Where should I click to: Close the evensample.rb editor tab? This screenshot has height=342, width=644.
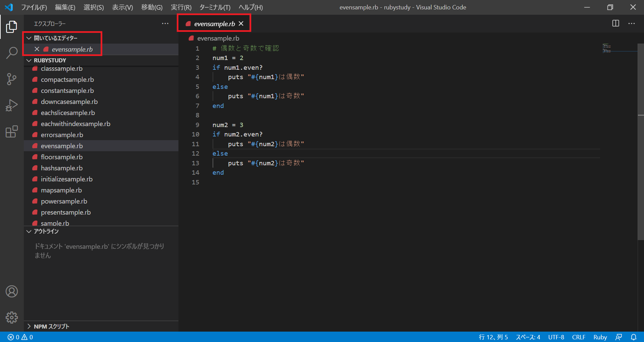[241, 23]
